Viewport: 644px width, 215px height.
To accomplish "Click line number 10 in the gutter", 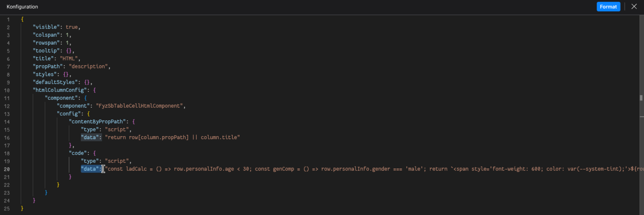I will 7,90.
